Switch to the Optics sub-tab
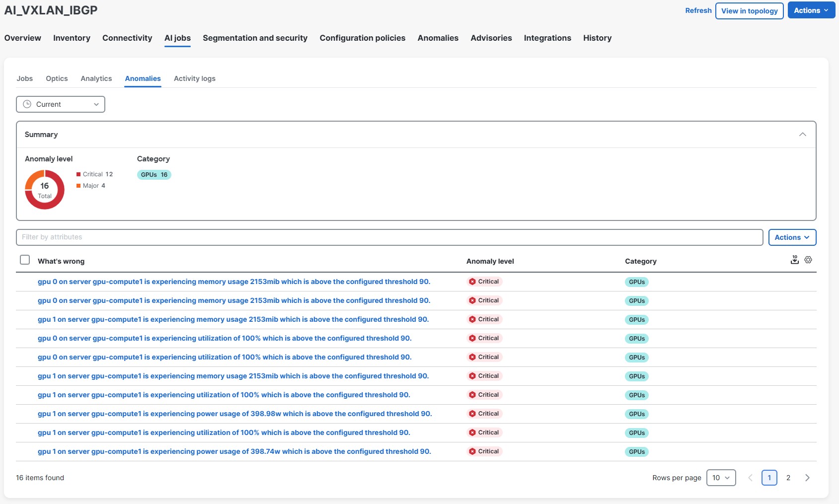 pyautogui.click(x=57, y=78)
